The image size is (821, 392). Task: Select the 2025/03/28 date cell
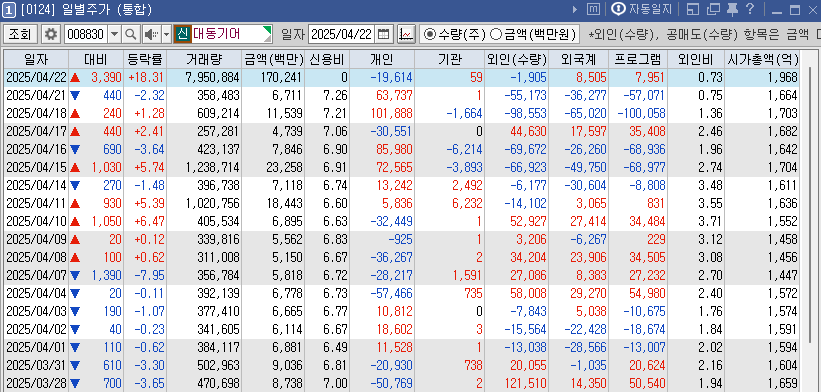[36, 383]
